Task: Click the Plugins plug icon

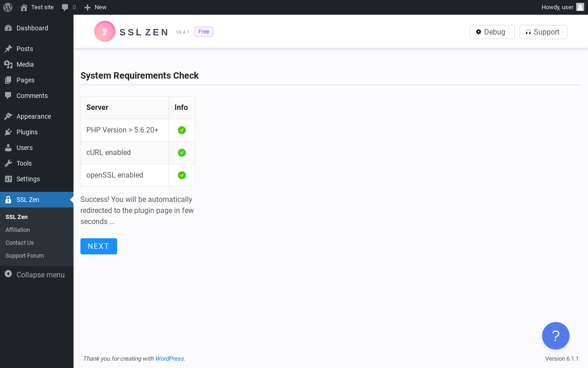Action: (8, 132)
